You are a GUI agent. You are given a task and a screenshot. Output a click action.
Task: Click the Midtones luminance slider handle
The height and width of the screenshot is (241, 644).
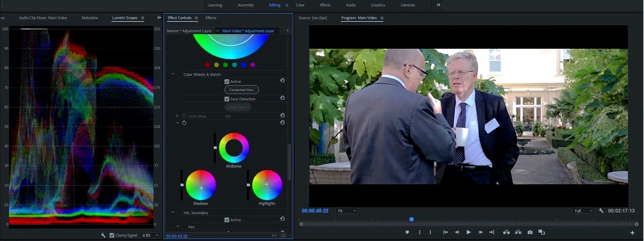[x=215, y=148]
